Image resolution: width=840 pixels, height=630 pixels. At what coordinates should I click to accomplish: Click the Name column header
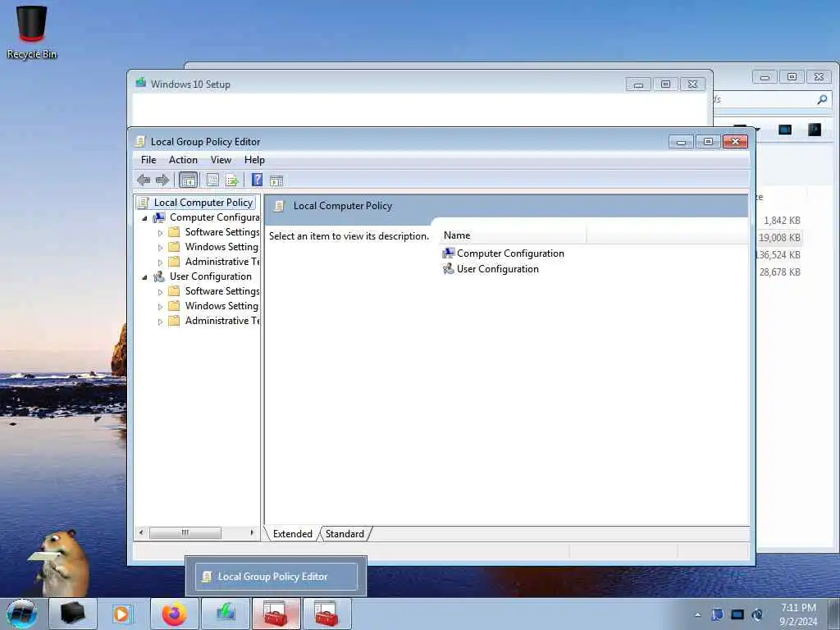click(513, 235)
